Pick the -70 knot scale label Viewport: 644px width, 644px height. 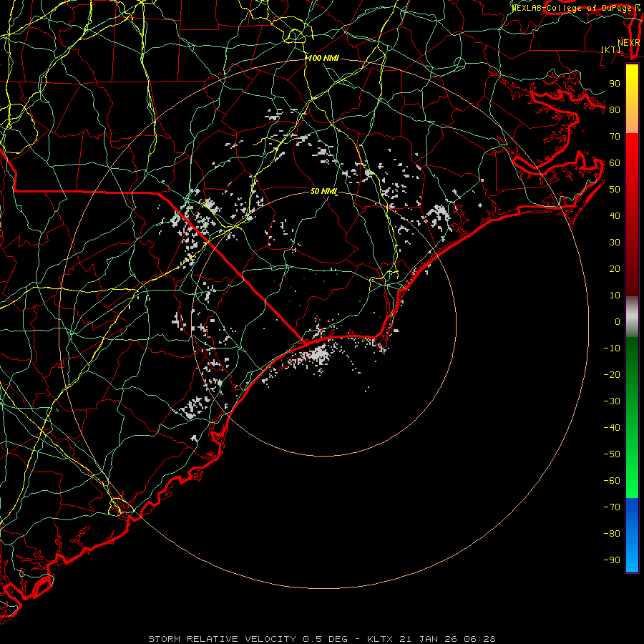tap(612, 507)
